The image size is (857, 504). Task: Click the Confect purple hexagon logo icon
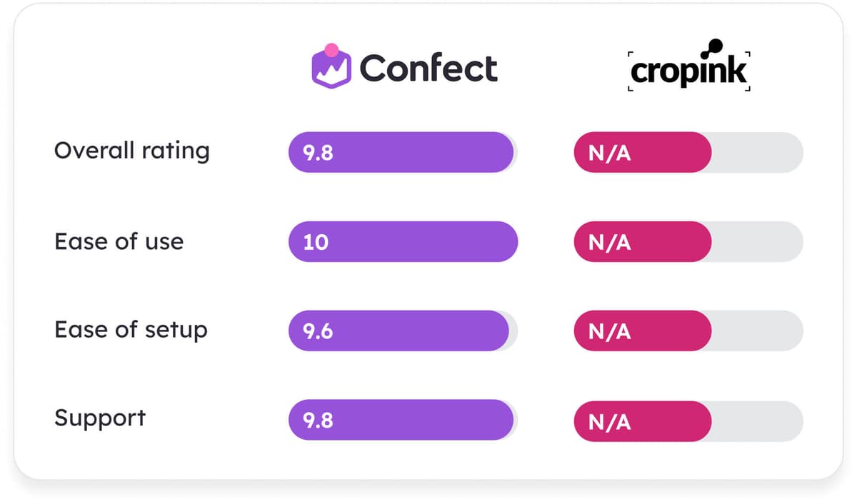click(331, 69)
